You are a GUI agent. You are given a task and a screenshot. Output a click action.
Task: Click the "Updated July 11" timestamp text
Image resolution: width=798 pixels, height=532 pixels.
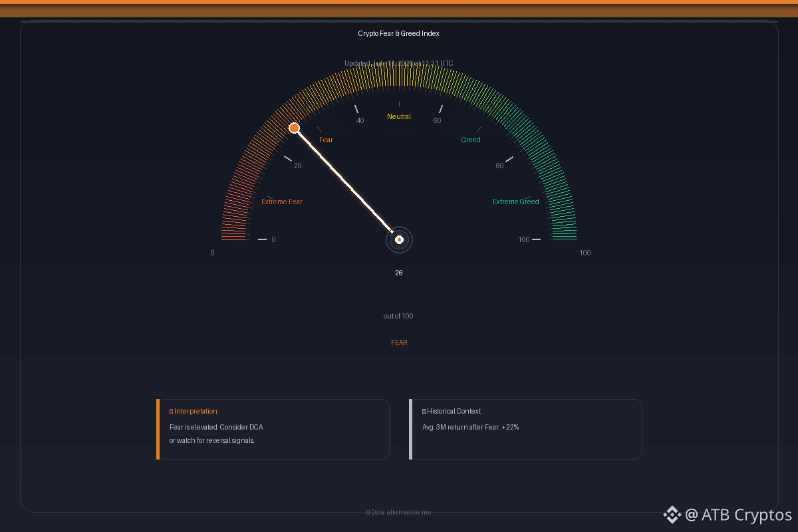399,63
